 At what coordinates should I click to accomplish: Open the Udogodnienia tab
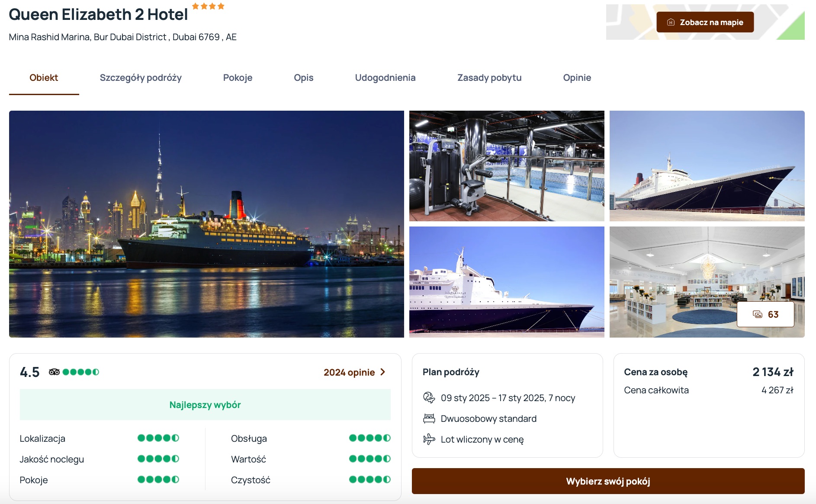point(385,78)
